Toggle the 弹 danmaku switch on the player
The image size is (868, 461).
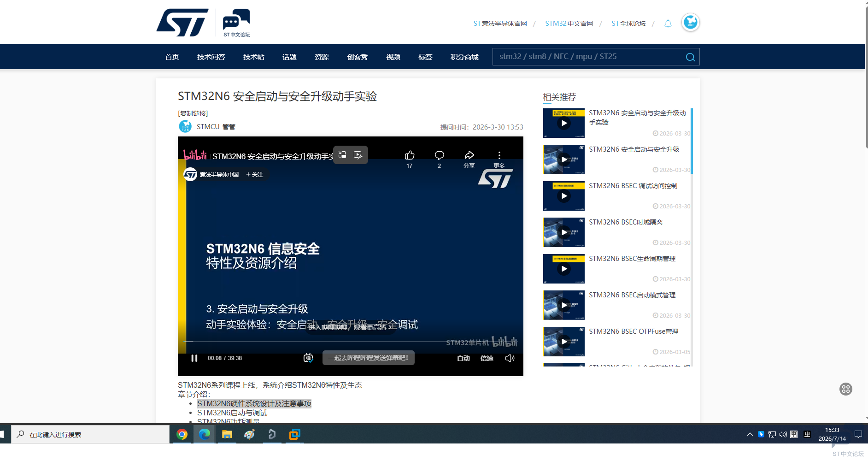pos(308,358)
